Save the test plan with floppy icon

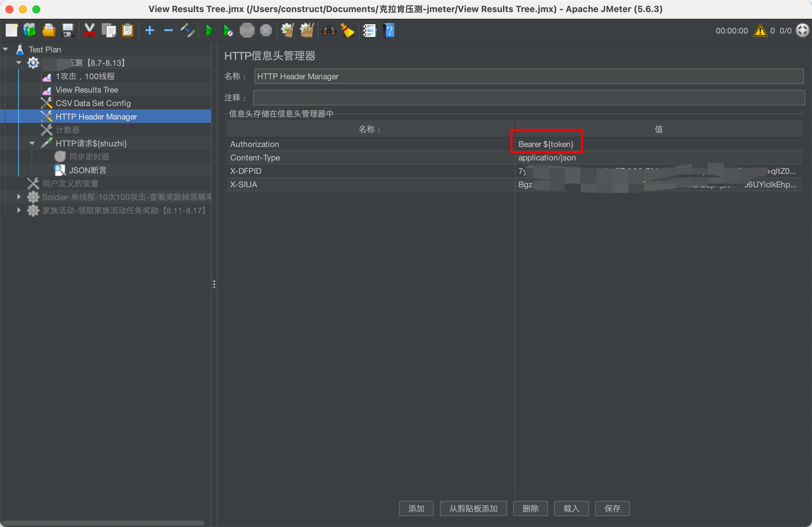click(x=67, y=30)
